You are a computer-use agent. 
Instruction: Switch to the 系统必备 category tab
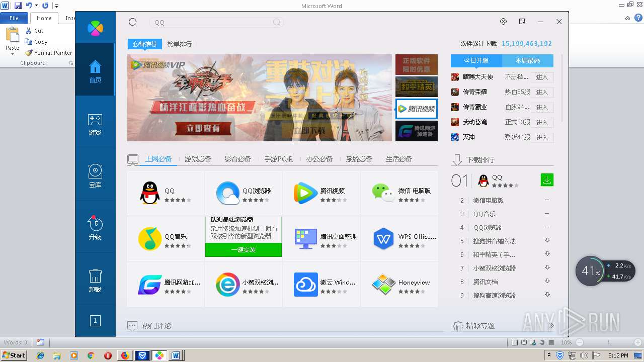point(359,159)
